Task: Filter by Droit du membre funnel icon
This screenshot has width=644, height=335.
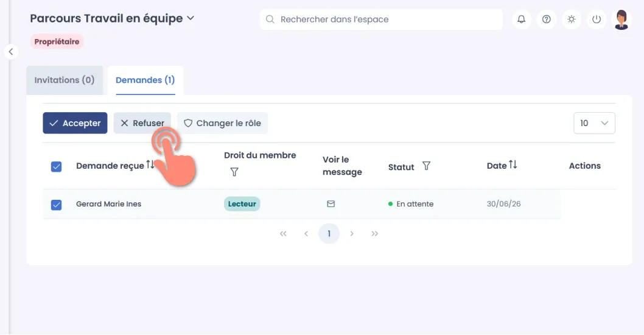Action: [234, 172]
